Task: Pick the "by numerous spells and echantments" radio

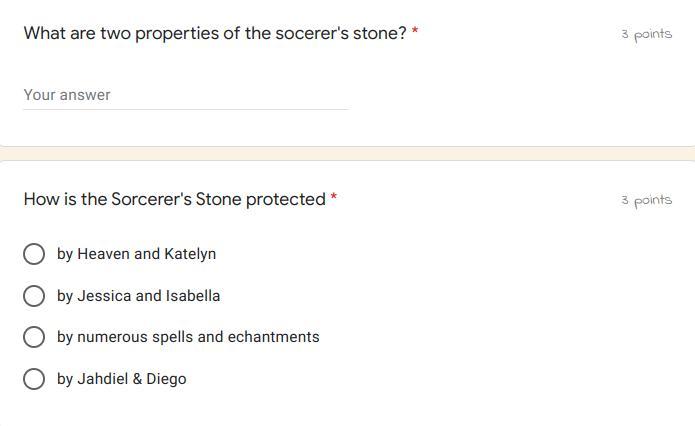Action: [x=34, y=337]
